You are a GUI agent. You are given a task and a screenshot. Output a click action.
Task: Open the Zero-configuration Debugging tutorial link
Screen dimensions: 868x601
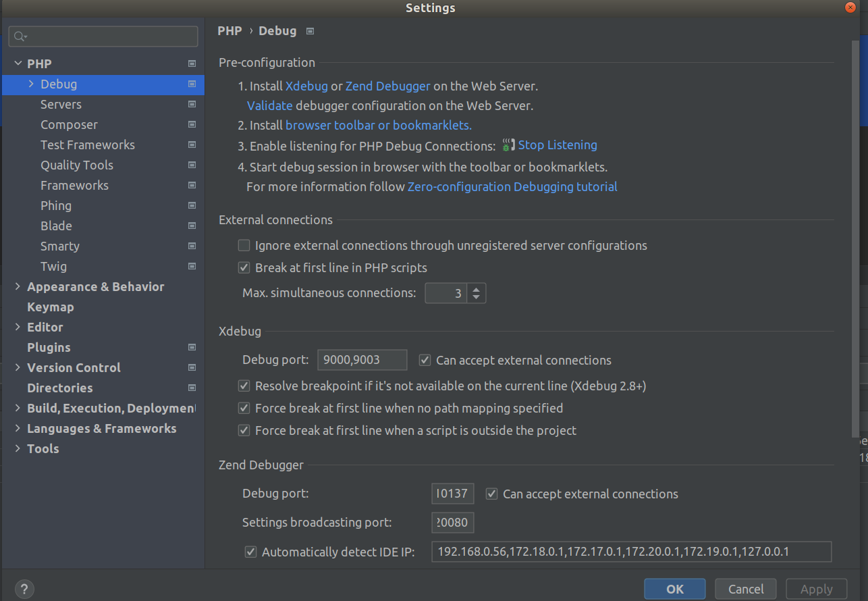pyautogui.click(x=512, y=187)
